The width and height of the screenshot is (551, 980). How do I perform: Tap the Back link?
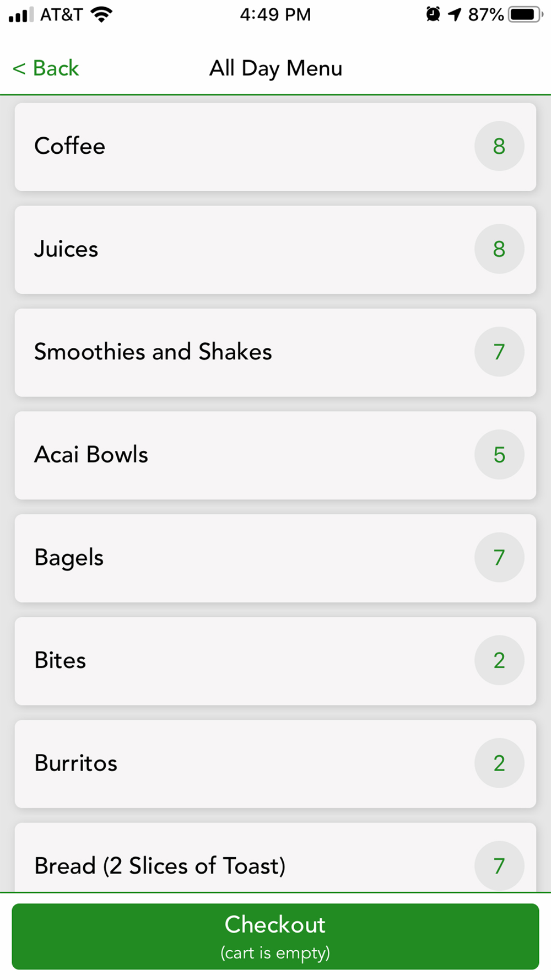[x=46, y=68]
